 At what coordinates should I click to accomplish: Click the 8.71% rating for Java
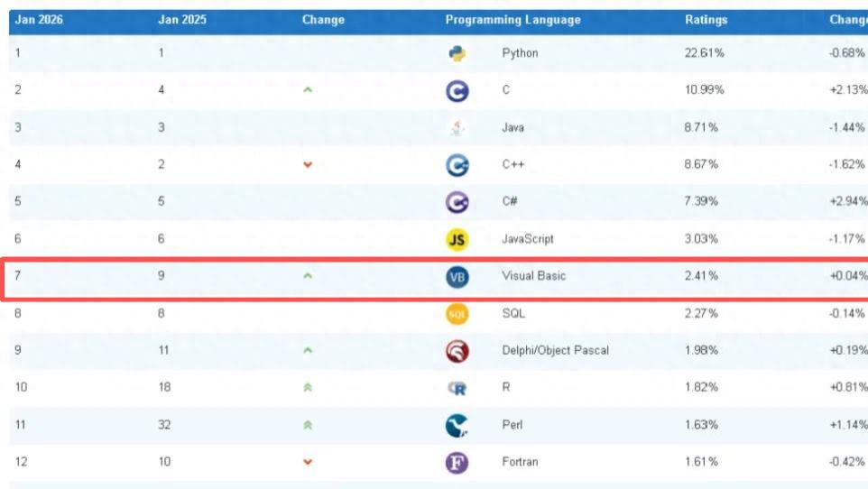click(x=701, y=127)
